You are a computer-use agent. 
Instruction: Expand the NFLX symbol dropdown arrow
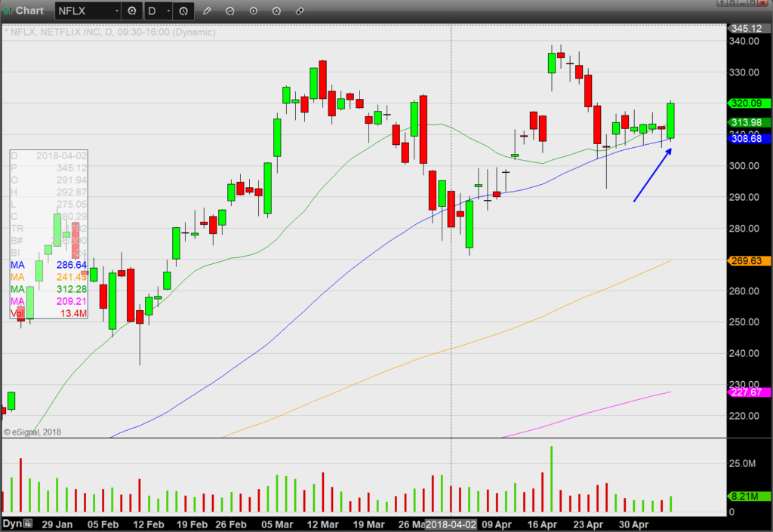117,11
